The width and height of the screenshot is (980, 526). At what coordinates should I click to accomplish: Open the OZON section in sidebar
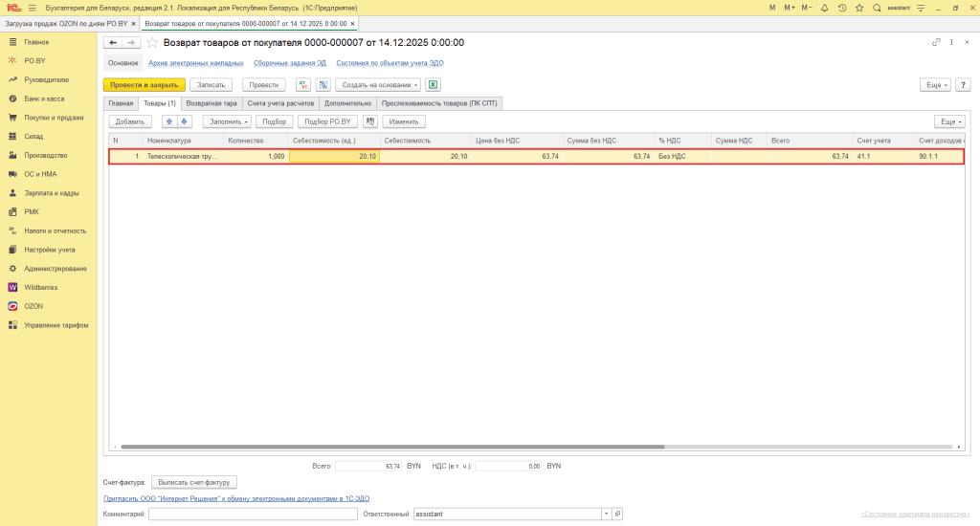[x=33, y=306]
